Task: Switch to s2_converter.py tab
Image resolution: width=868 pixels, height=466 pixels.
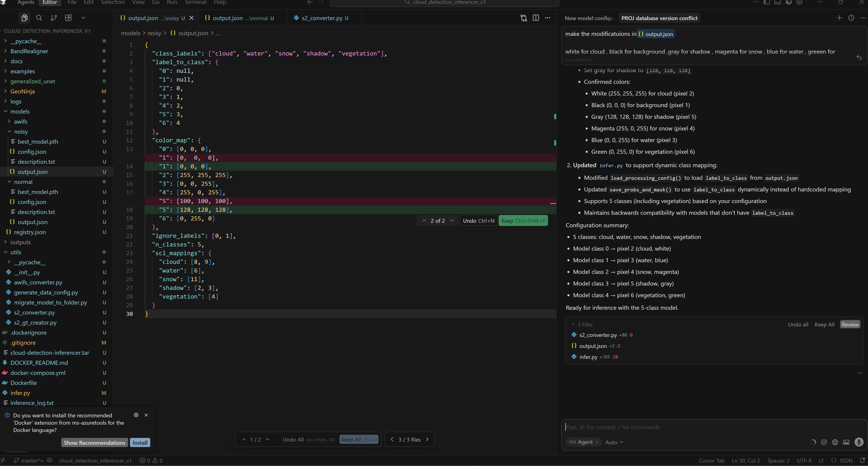Action: click(321, 18)
